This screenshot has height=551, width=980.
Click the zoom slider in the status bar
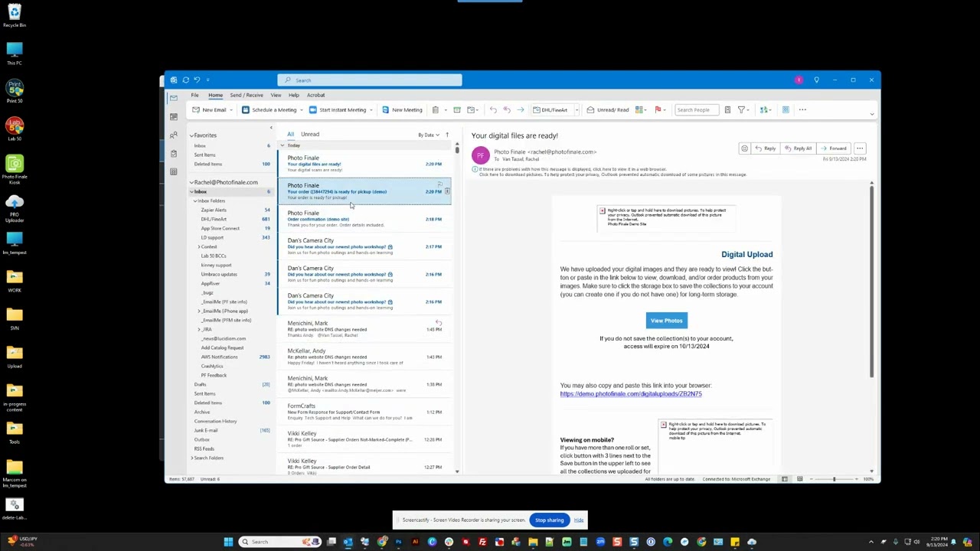835,479
